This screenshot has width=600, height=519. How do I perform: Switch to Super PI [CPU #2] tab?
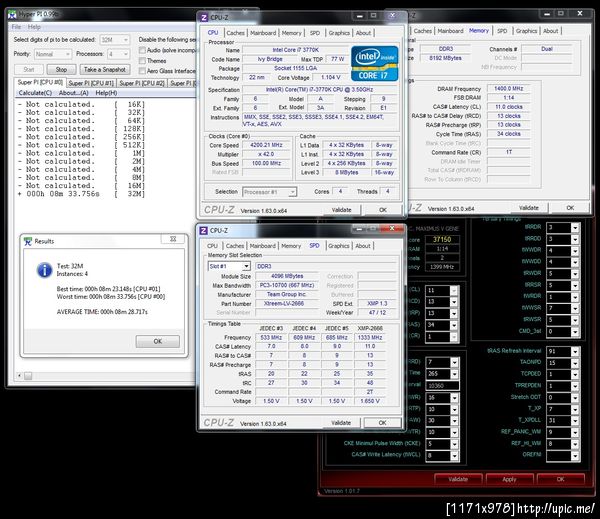click(x=142, y=83)
